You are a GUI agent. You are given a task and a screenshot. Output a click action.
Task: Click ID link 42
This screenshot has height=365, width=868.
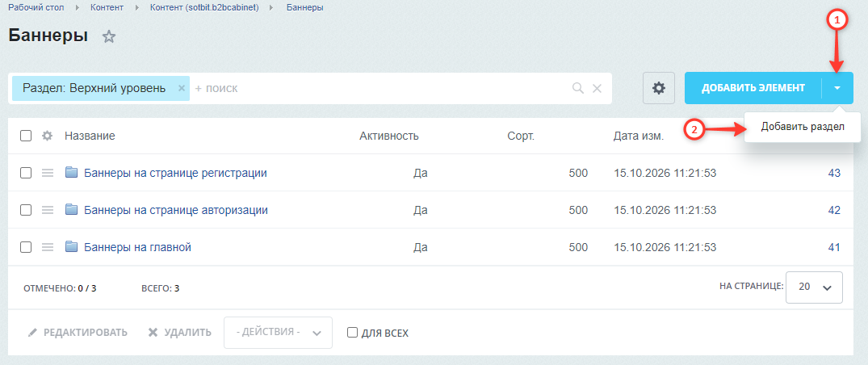coord(834,210)
